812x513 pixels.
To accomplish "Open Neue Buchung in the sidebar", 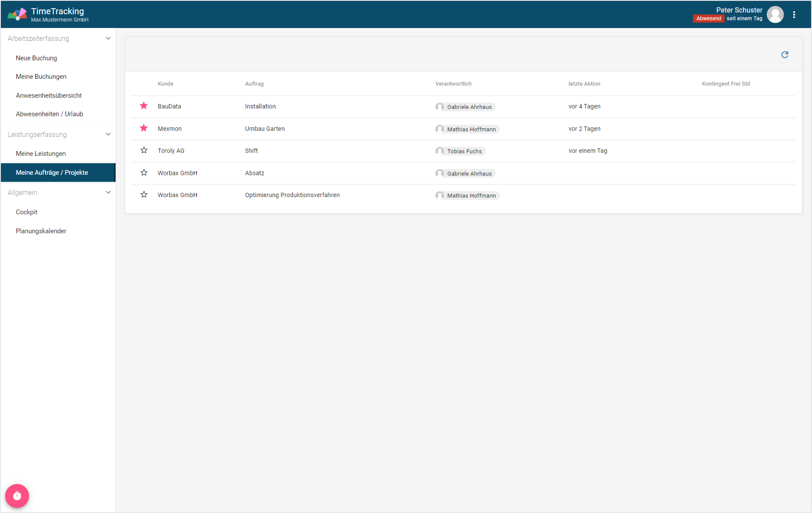I will pos(36,58).
